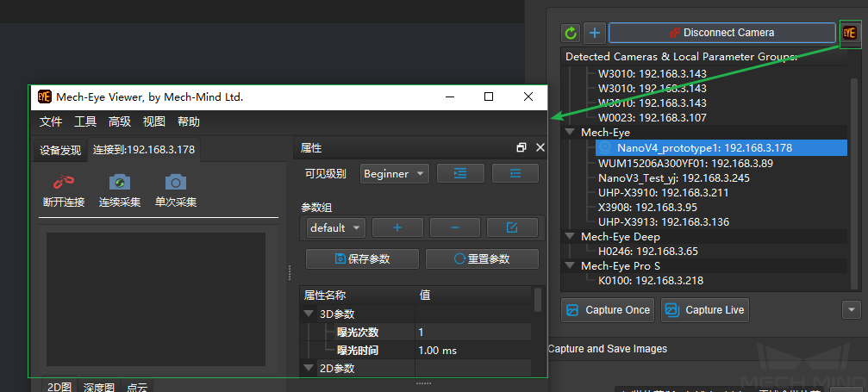Open Mech-Eye Viewer via the orange EYE icon
This screenshot has height=392, width=868.
point(849,33)
